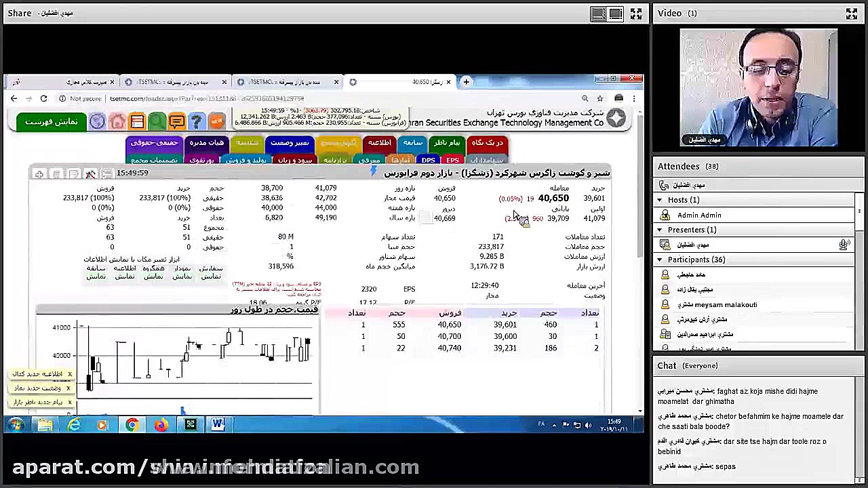868x488 pixels.
Task: Open the EPS tab
Action: click(x=452, y=160)
